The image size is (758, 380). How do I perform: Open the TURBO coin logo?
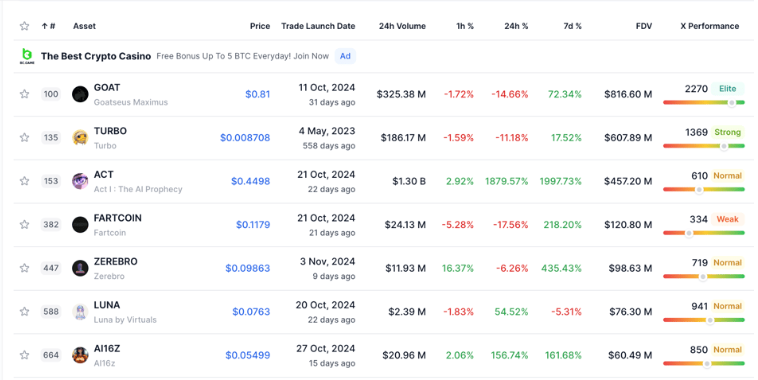point(80,137)
